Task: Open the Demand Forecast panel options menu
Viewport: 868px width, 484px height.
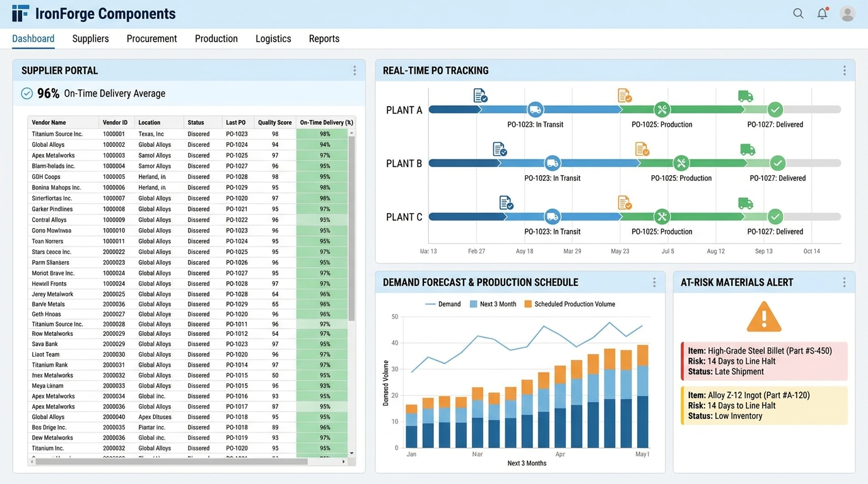Action: 654,282
